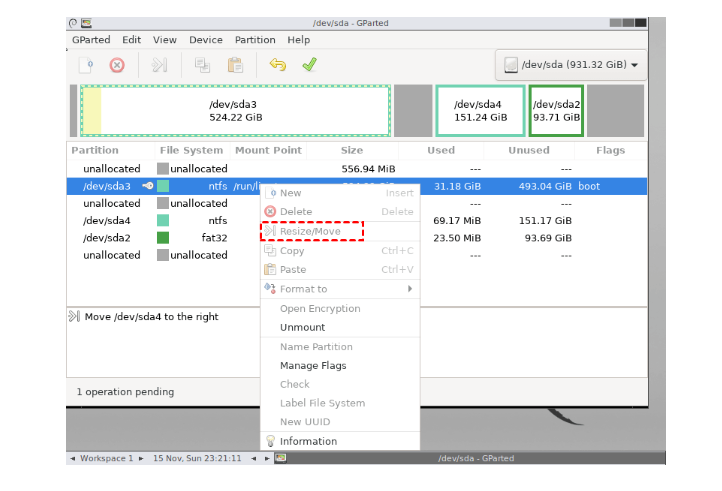Image resolution: width=722 pixels, height=491 pixels.
Task: Click the New partition toolbar icon
Action: pos(87,65)
